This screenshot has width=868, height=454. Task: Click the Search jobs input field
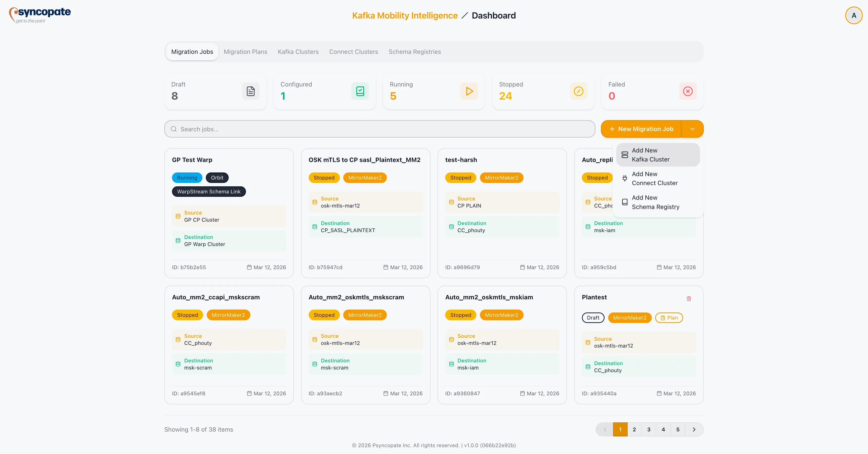(371, 129)
